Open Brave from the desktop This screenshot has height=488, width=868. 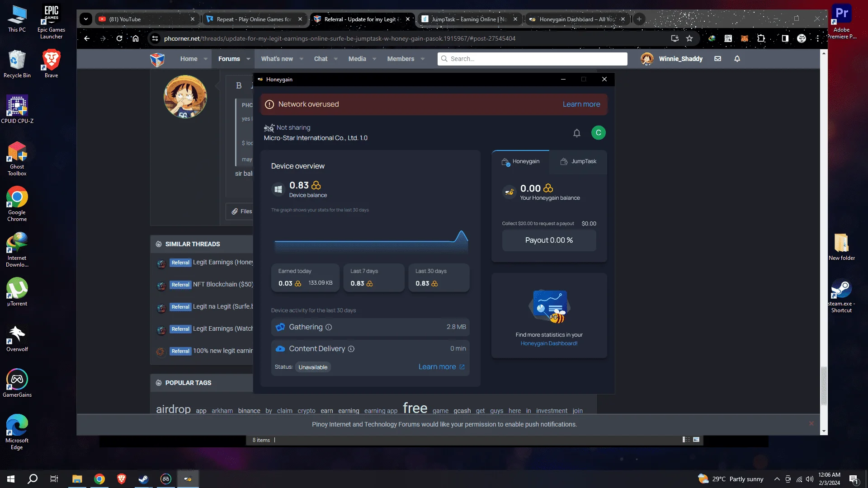tap(51, 64)
